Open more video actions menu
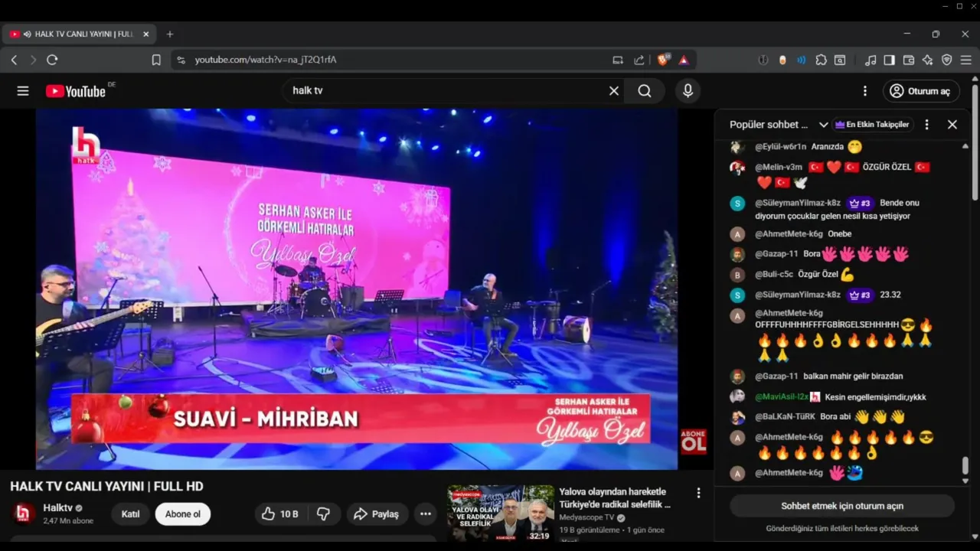This screenshot has width=980, height=551. pyautogui.click(x=426, y=514)
